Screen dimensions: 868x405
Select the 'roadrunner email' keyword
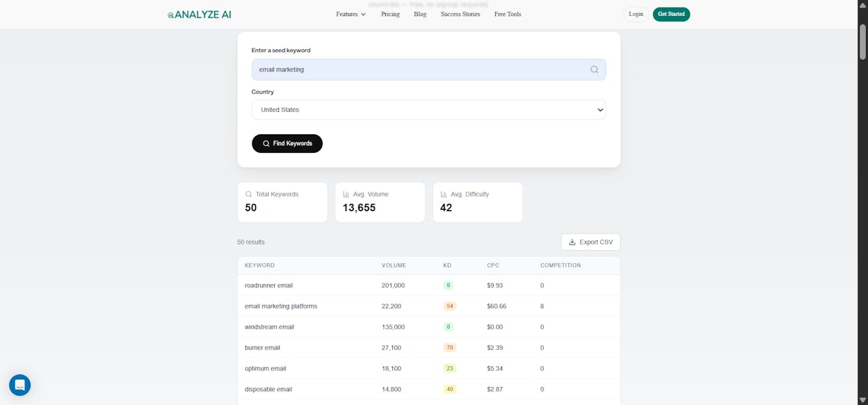(x=268, y=286)
